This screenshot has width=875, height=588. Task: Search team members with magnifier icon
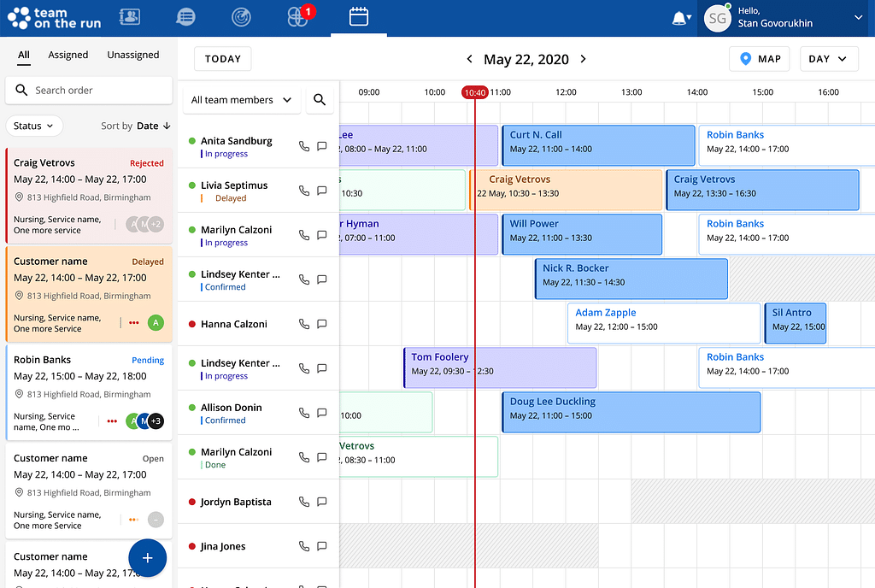tap(320, 100)
